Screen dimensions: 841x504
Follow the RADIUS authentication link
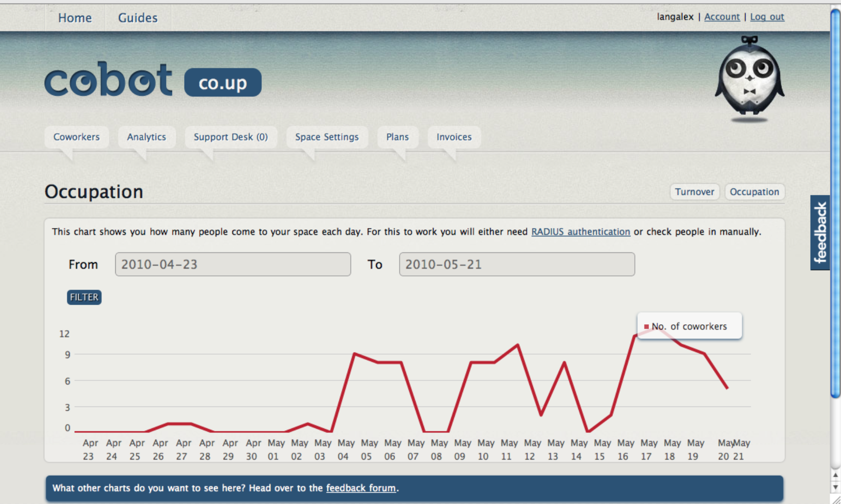(x=581, y=231)
